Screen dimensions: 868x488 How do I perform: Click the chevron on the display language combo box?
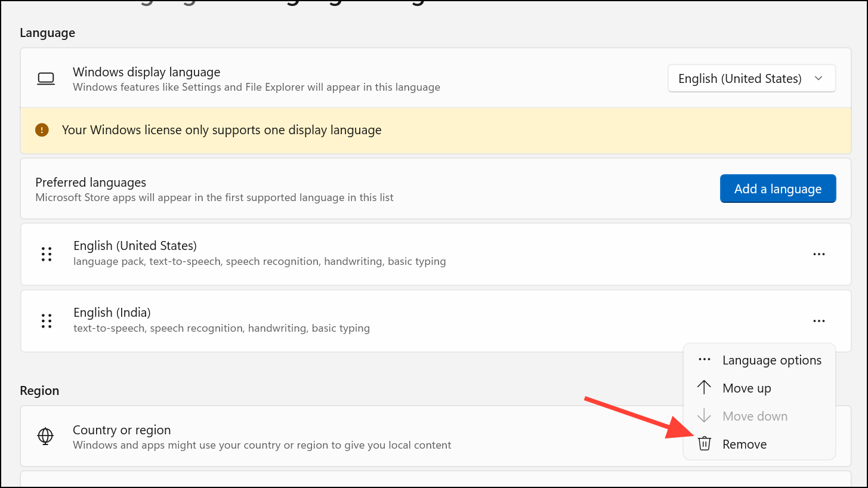click(x=818, y=79)
